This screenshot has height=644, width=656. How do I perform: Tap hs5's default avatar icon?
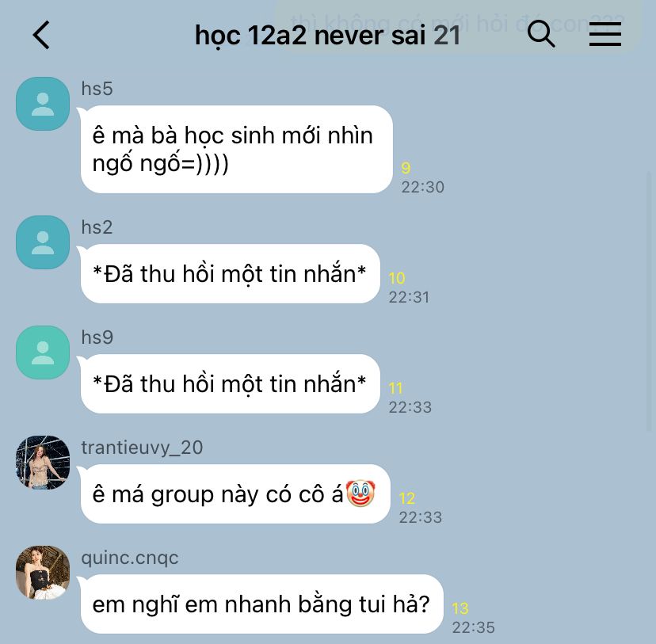[43, 104]
